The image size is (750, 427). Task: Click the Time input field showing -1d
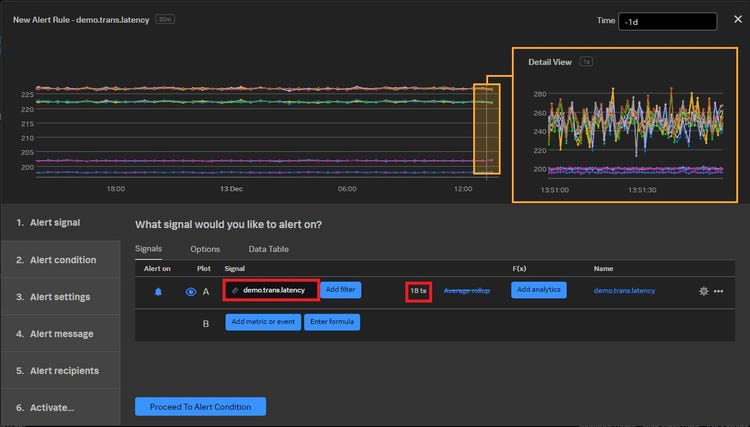pyautogui.click(x=667, y=21)
